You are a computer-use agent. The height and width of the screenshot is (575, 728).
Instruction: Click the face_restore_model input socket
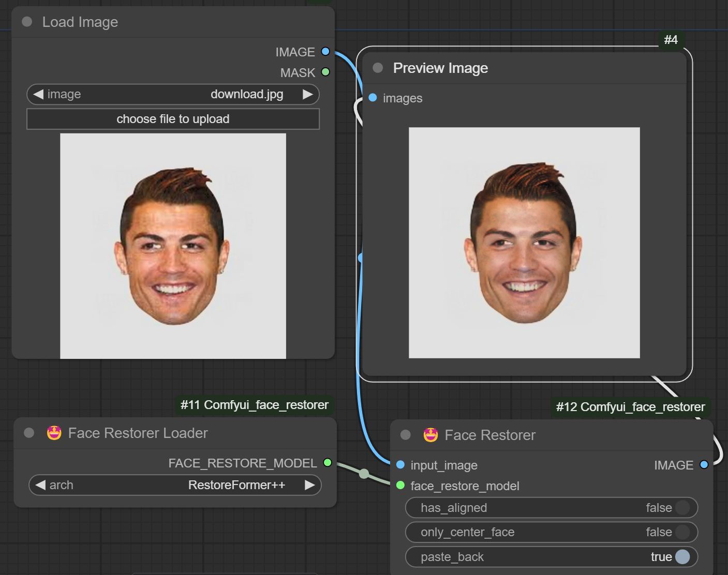(400, 485)
